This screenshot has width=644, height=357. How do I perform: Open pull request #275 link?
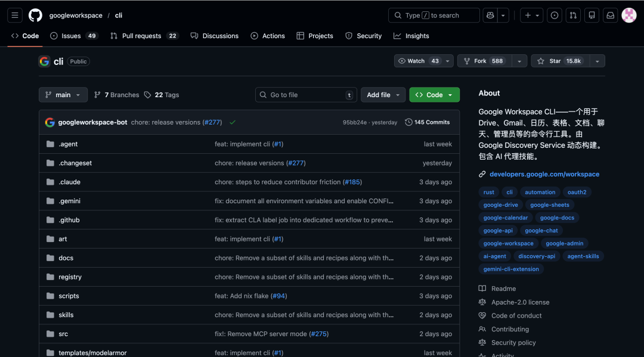pyautogui.click(x=318, y=334)
